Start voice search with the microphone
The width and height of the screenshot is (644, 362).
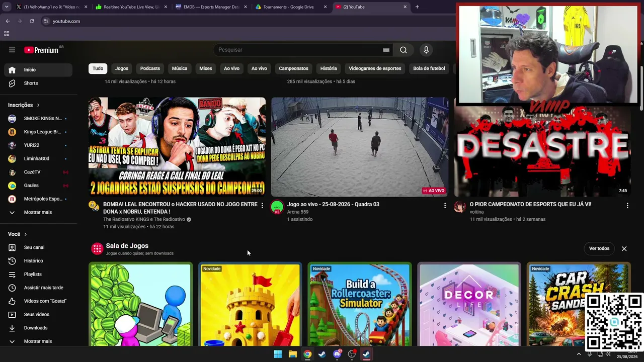pos(426,50)
